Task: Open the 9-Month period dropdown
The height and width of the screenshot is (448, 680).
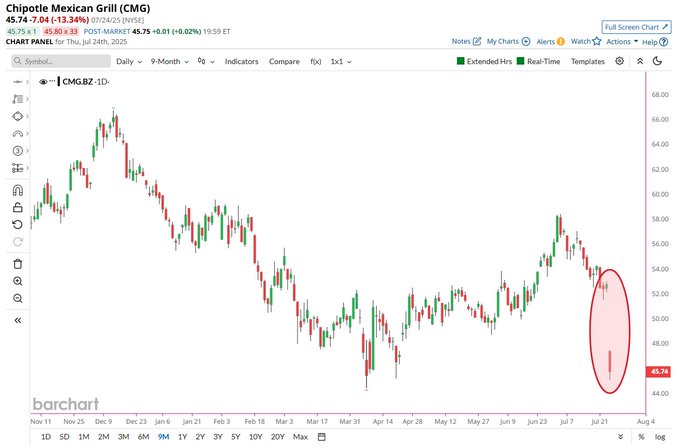Action: coord(170,62)
